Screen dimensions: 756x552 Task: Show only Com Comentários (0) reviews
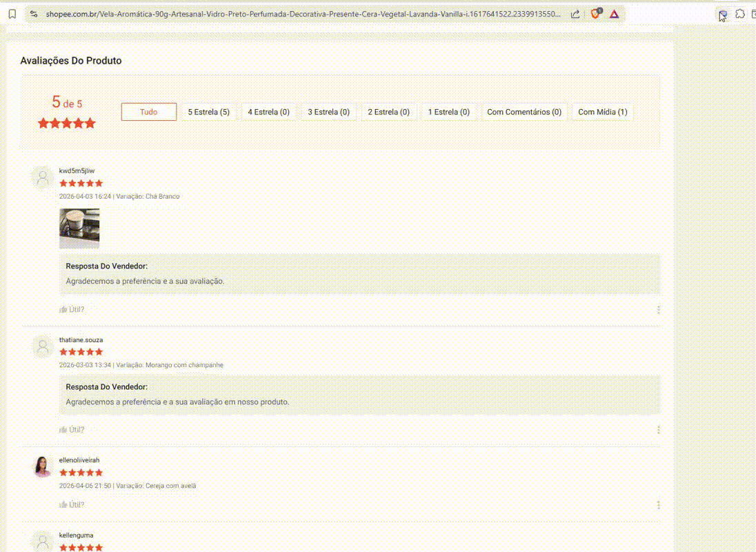tap(524, 112)
